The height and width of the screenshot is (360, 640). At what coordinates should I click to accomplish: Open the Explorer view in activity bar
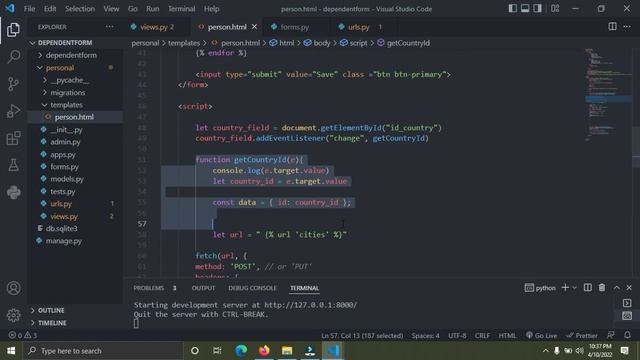(x=13, y=30)
